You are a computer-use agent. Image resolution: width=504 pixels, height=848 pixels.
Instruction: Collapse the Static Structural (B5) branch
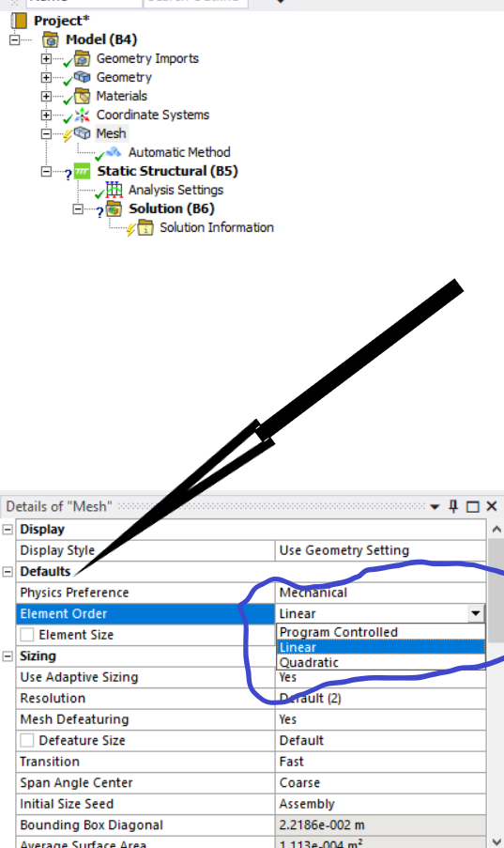point(47,172)
